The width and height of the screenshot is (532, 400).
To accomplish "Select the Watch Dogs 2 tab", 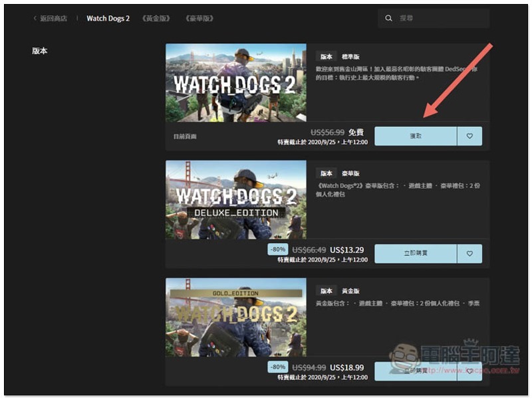I will coord(108,19).
